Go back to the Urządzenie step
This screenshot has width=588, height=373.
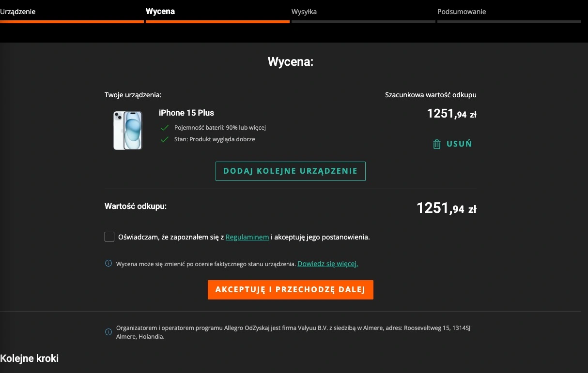(x=18, y=12)
